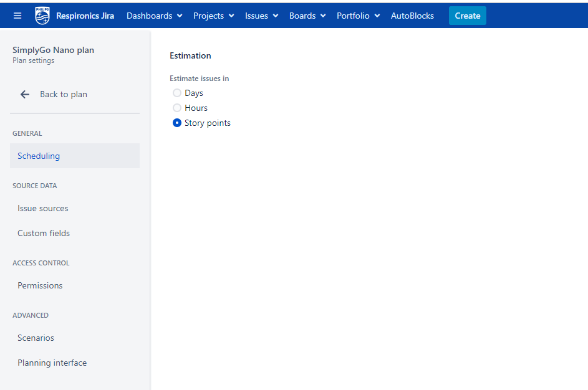The width and height of the screenshot is (588, 390).
Task: Click the GENERAL section header
Action: point(27,133)
